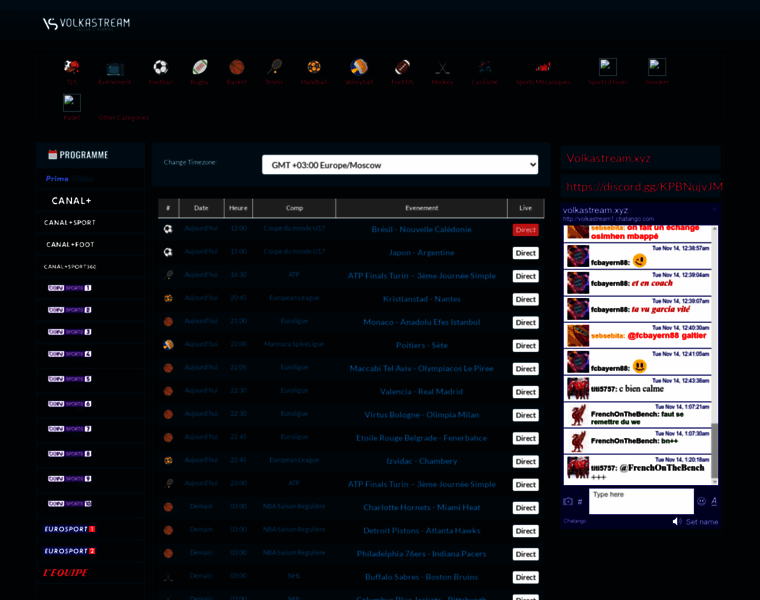Click Direct for Poitiers - Sète
The width and height of the screenshot is (760, 600).
pyautogui.click(x=525, y=346)
